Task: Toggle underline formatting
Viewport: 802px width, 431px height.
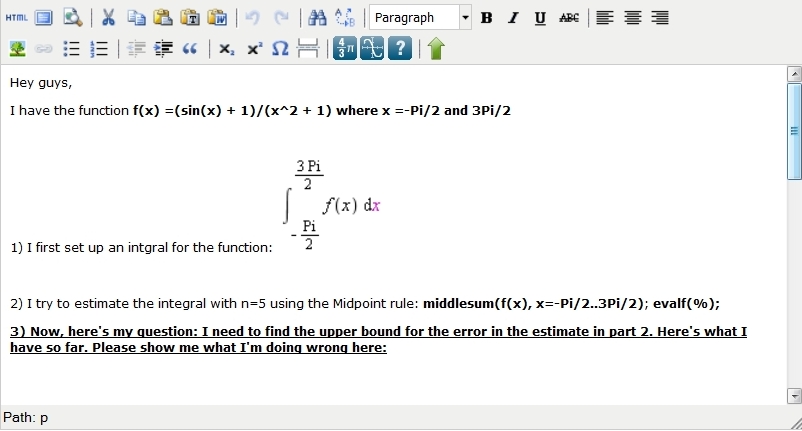Action: [x=540, y=17]
